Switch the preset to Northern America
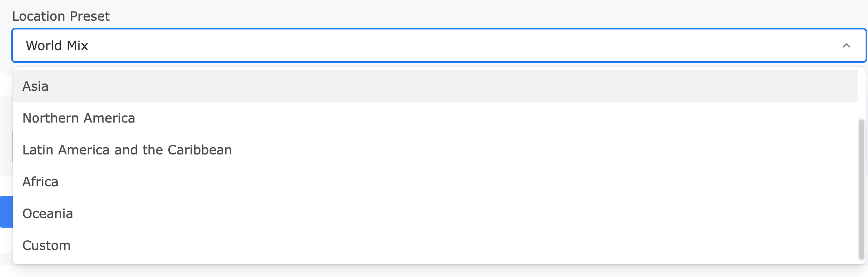868x277 pixels. click(x=79, y=118)
